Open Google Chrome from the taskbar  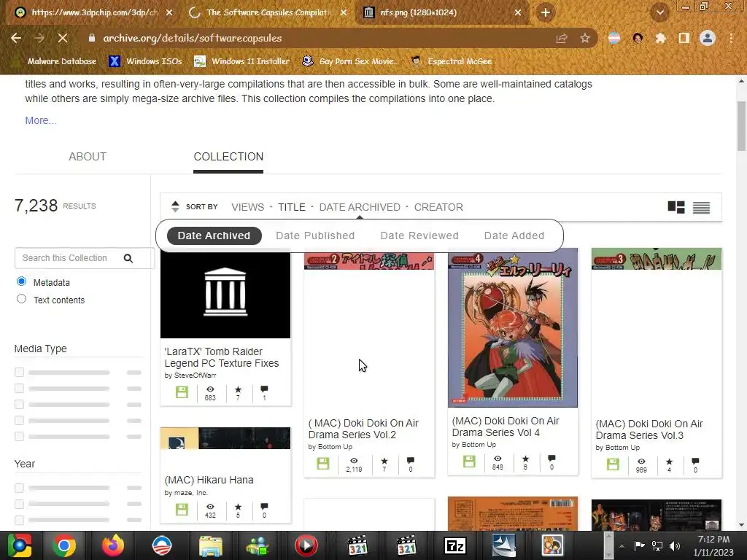(64, 545)
